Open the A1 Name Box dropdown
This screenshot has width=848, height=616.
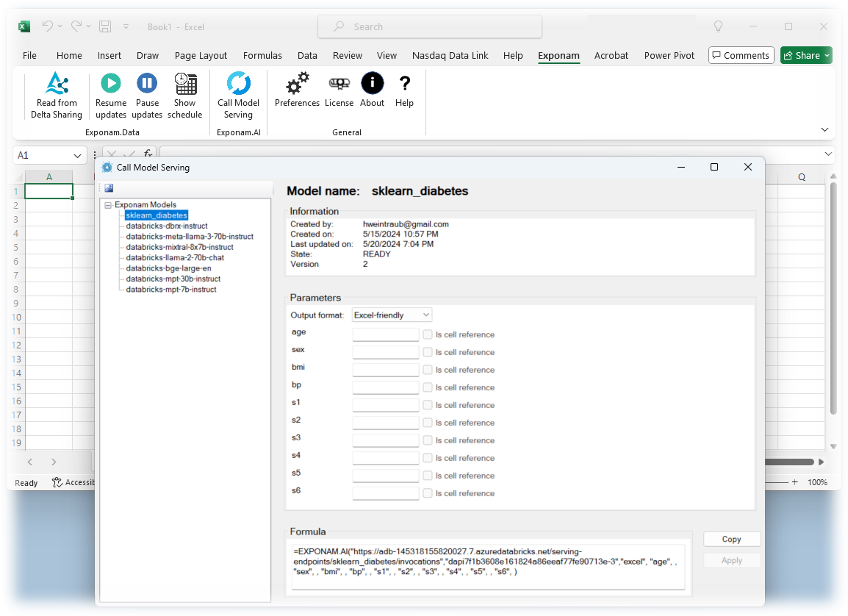tap(77, 156)
